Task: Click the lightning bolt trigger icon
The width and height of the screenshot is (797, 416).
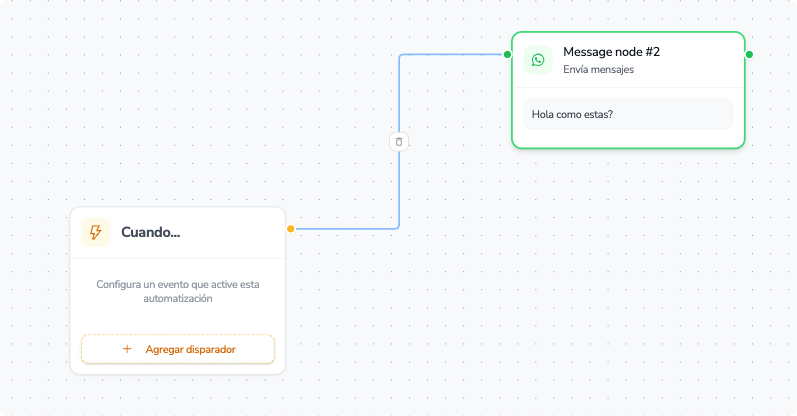Action: (96, 232)
